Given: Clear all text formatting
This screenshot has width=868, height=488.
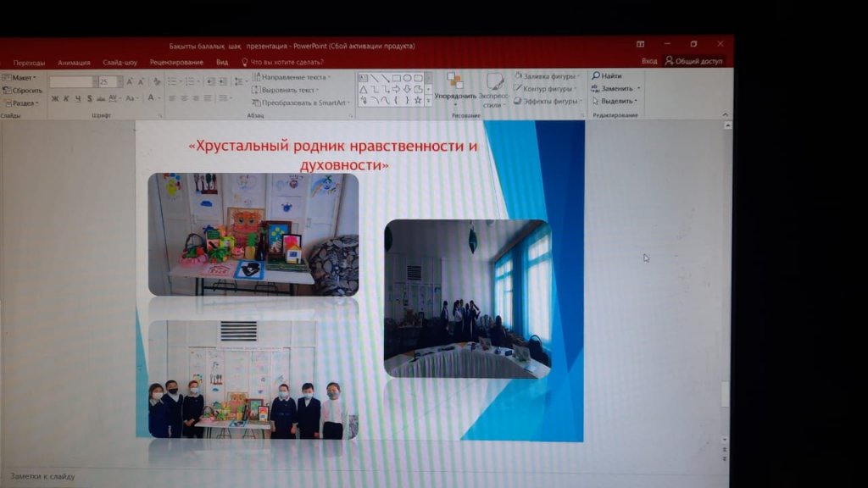Looking at the screenshot, I should (157, 82).
